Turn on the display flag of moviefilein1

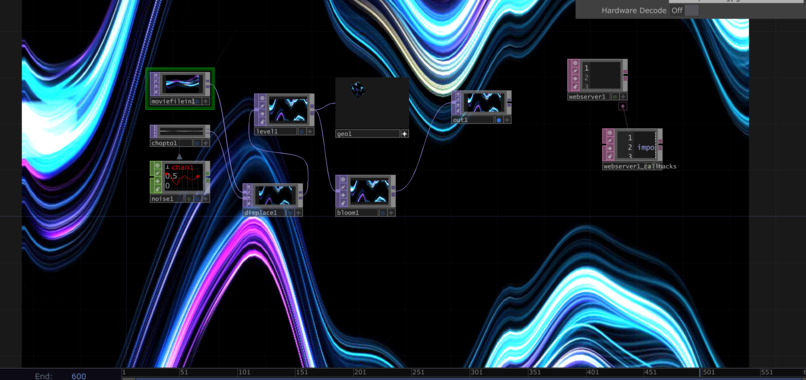tap(197, 101)
